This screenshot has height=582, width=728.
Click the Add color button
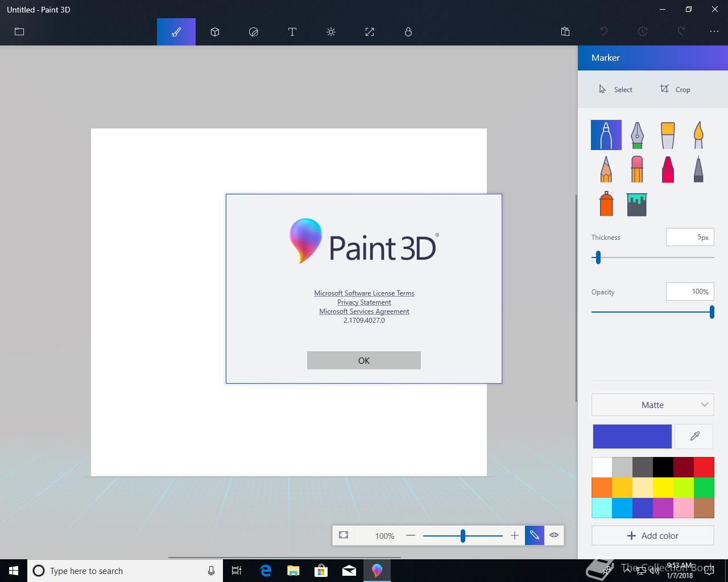click(653, 536)
